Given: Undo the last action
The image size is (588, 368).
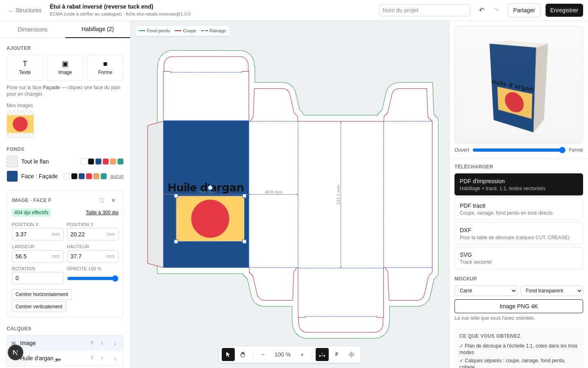Looking at the screenshot, I should [x=482, y=10].
